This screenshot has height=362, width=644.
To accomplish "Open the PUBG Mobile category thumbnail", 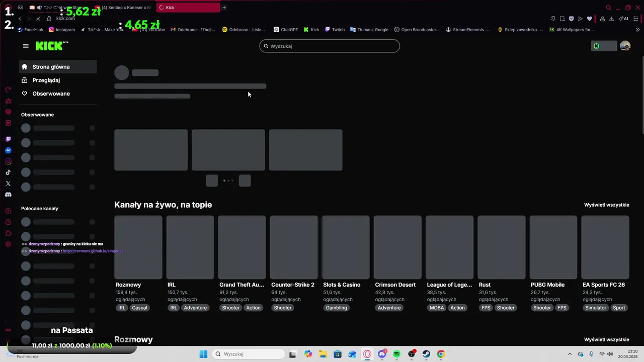I will click(x=553, y=247).
